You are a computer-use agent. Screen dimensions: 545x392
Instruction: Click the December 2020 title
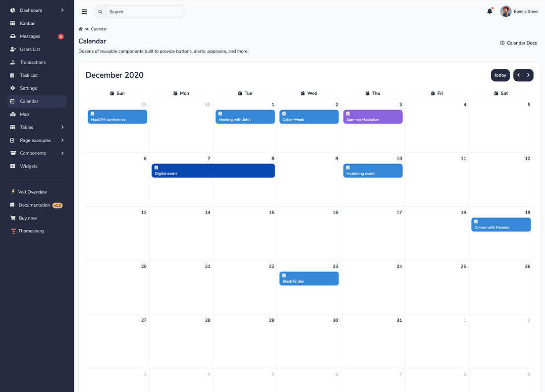pos(114,75)
